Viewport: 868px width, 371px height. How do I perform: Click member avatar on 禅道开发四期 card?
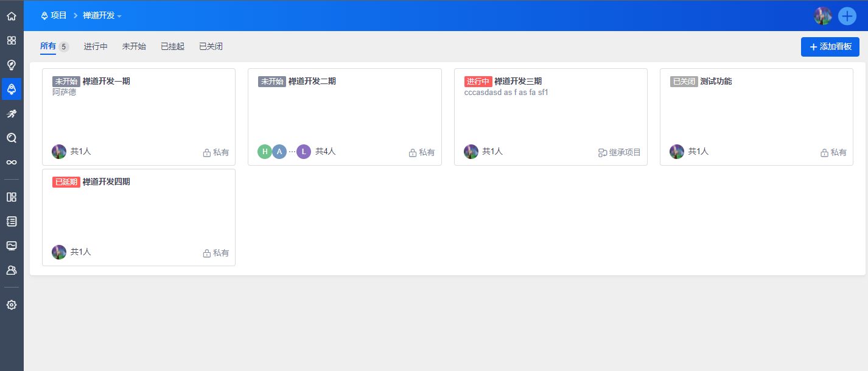pyautogui.click(x=59, y=252)
